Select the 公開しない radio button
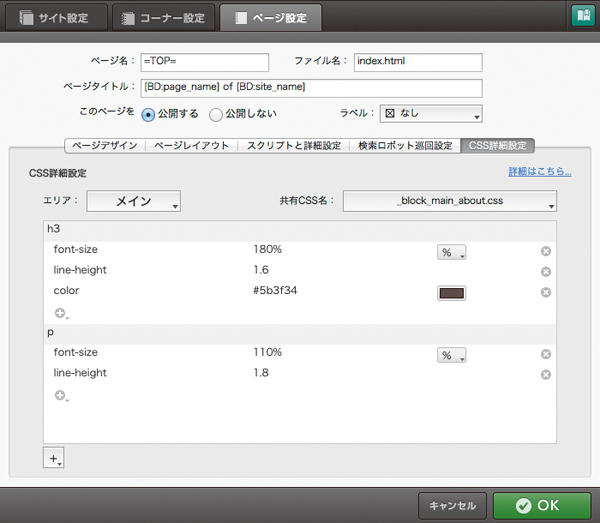600x523 pixels. pos(216,114)
